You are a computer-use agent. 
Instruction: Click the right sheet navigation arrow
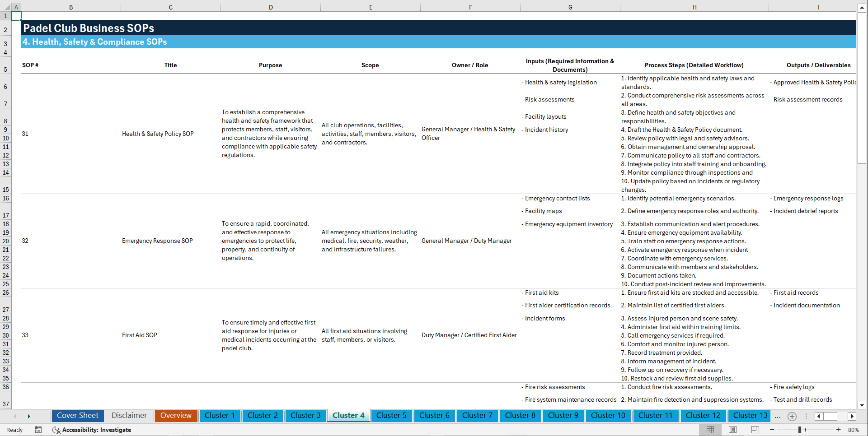[29, 416]
